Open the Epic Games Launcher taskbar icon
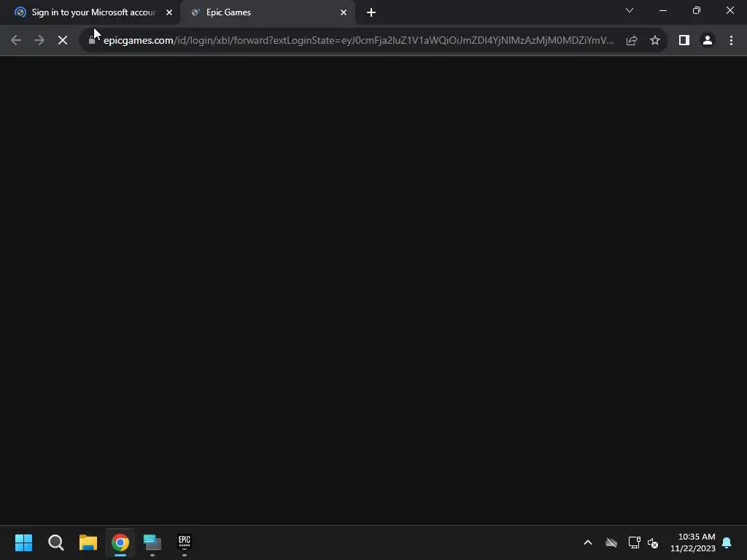This screenshot has height=560, width=747. [x=185, y=542]
